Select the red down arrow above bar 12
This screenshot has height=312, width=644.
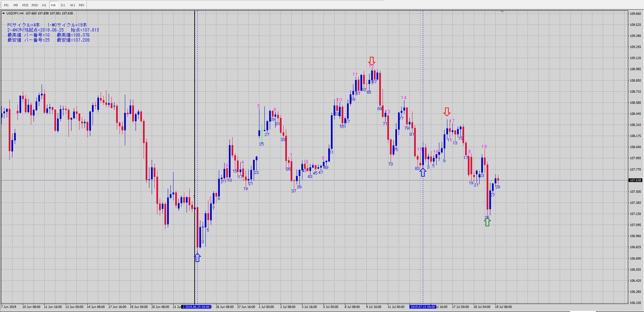[371, 61]
